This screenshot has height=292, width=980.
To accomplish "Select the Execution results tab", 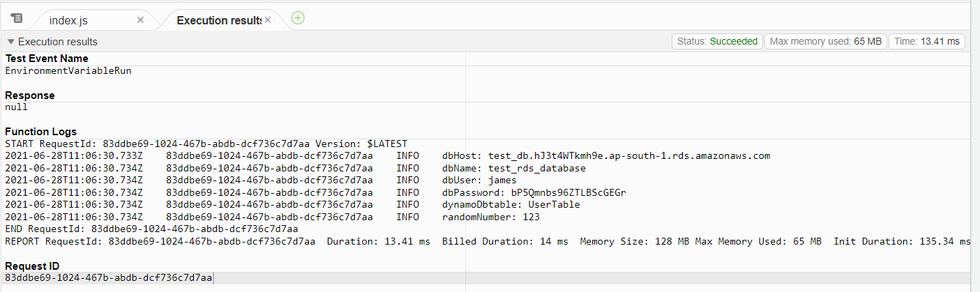I will 218,20.
